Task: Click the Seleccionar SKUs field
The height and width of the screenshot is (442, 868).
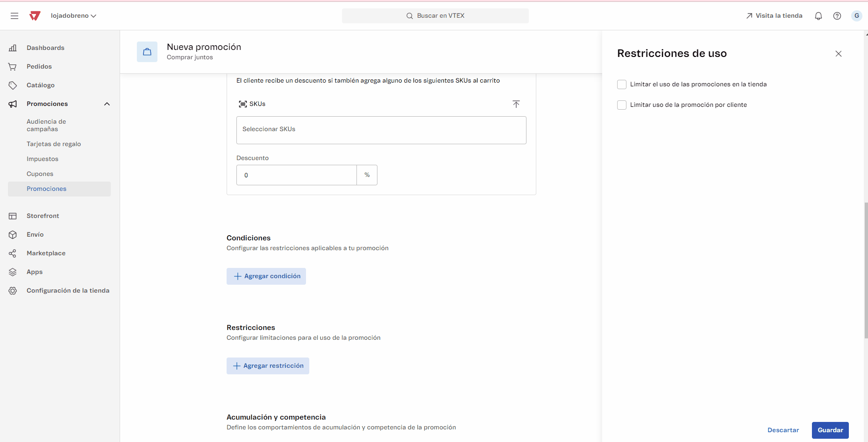Action: [381, 130]
